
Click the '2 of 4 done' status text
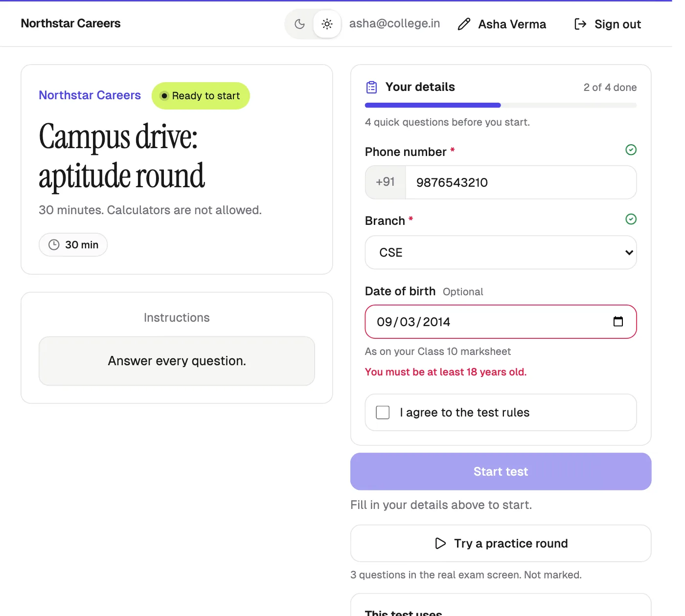click(610, 88)
